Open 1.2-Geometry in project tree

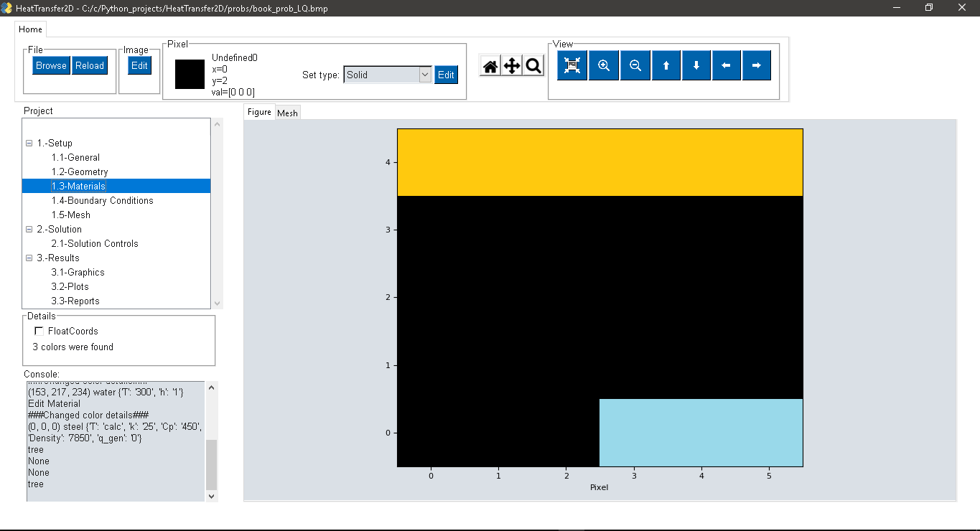click(80, 171)
